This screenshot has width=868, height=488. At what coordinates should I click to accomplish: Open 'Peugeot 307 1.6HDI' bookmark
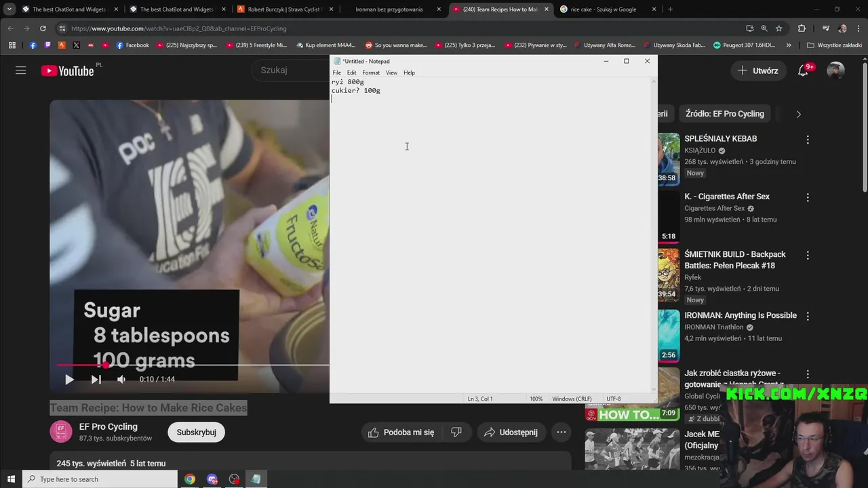pyautogui.click(x=744, y=45)
